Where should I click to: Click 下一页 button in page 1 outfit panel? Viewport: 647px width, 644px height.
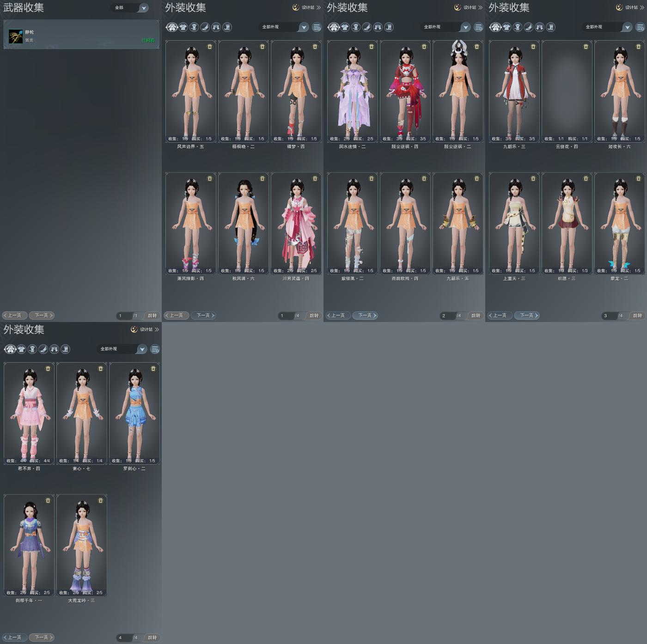point(203,316)
